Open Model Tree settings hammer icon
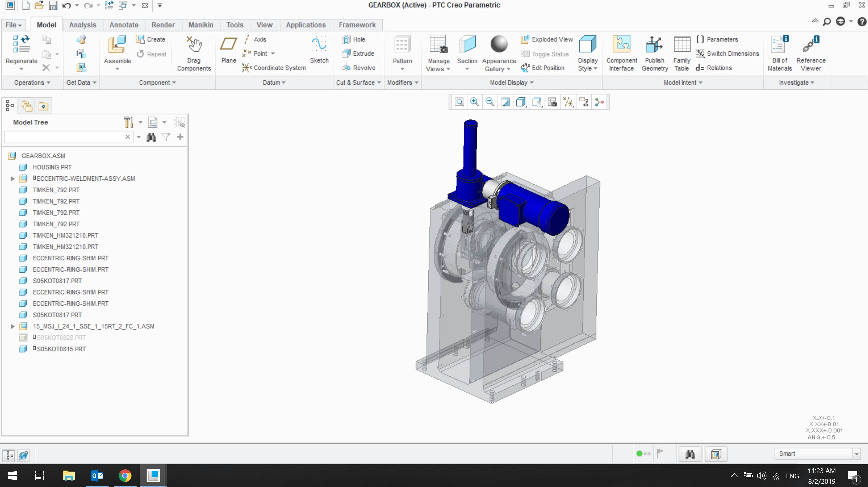 point(128,122)
